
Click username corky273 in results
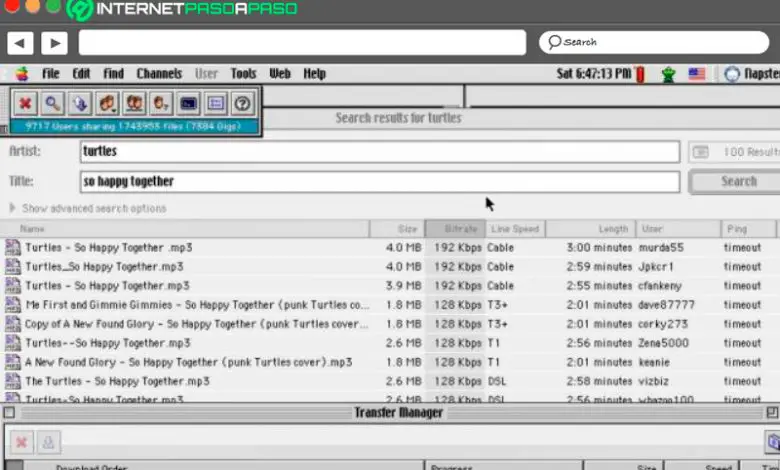(663, 324)
